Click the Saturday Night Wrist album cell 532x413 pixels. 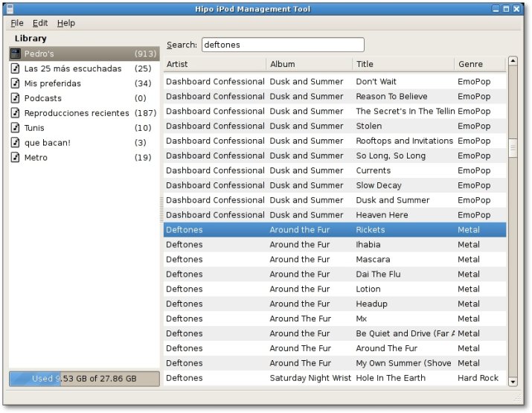pyautogui.click(x=310, y=378)
